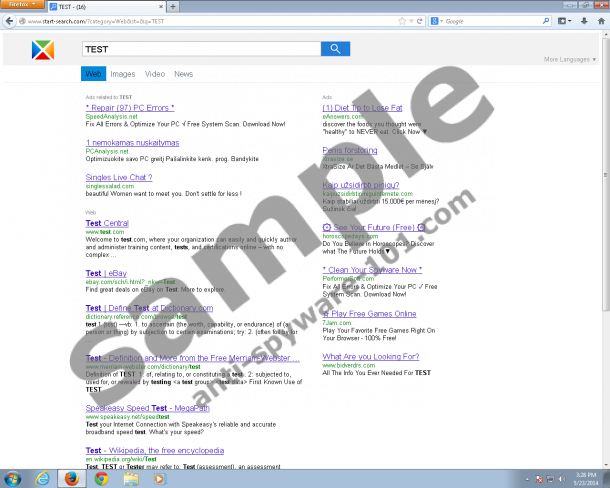Open the Firefox application menu
Screen dimensions: 610x488
point(24,6)
